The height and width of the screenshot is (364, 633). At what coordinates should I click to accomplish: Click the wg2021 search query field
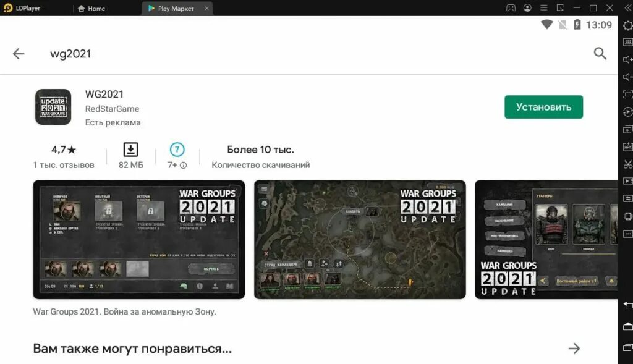point(70,54)
